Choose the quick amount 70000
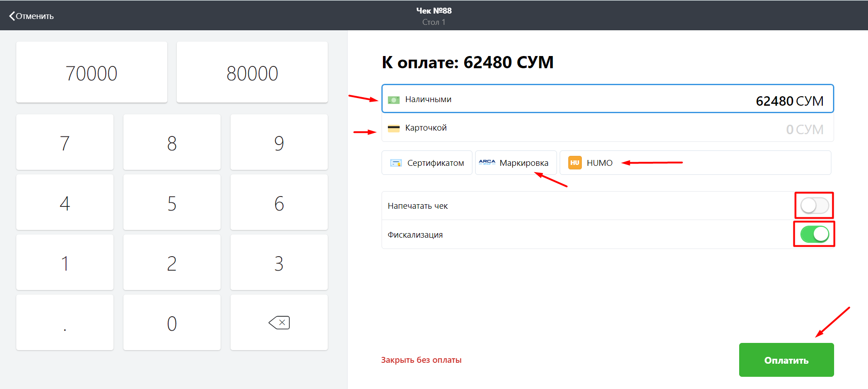The width and height of the screenshot is (868, 389). pyautogui.click(x=92, y=72)
